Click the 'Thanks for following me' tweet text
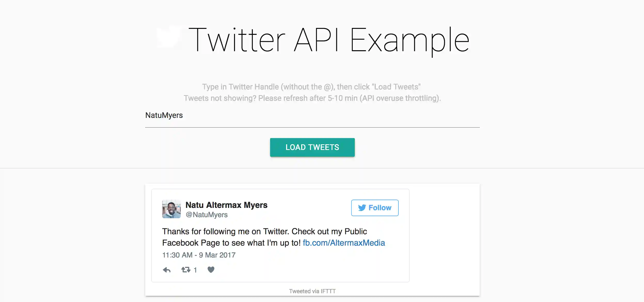This screenshot has width=644, height=302. [x=264, y=232]
